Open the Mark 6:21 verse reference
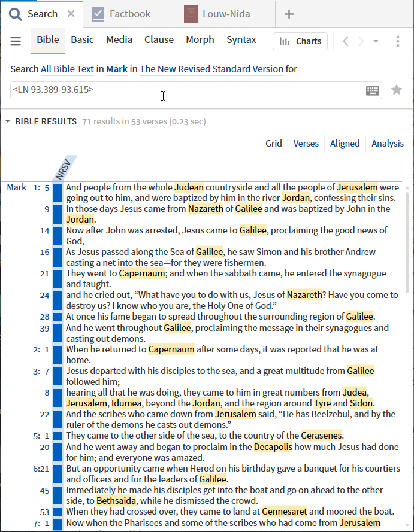 (x=41, y=469)
